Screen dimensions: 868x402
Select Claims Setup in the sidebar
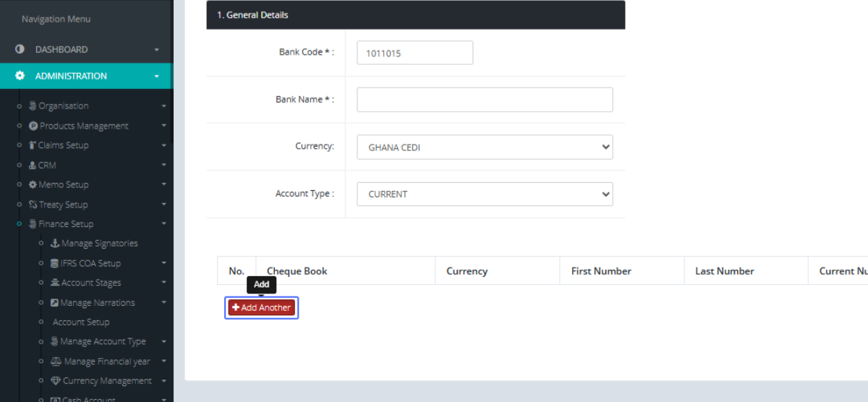(x=63, y=145)
